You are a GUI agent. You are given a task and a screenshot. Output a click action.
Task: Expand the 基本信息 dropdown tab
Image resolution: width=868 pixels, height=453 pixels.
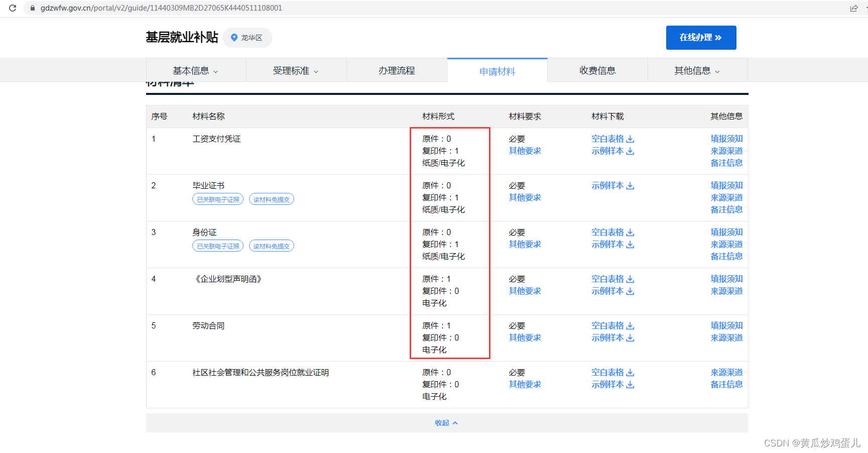pos(196,71)
